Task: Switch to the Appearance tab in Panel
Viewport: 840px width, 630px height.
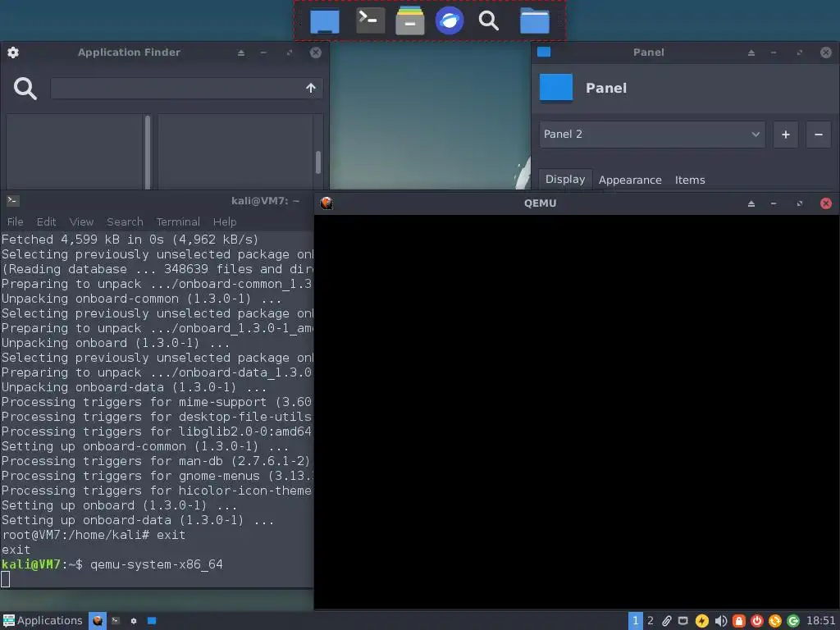Action: 630,180
